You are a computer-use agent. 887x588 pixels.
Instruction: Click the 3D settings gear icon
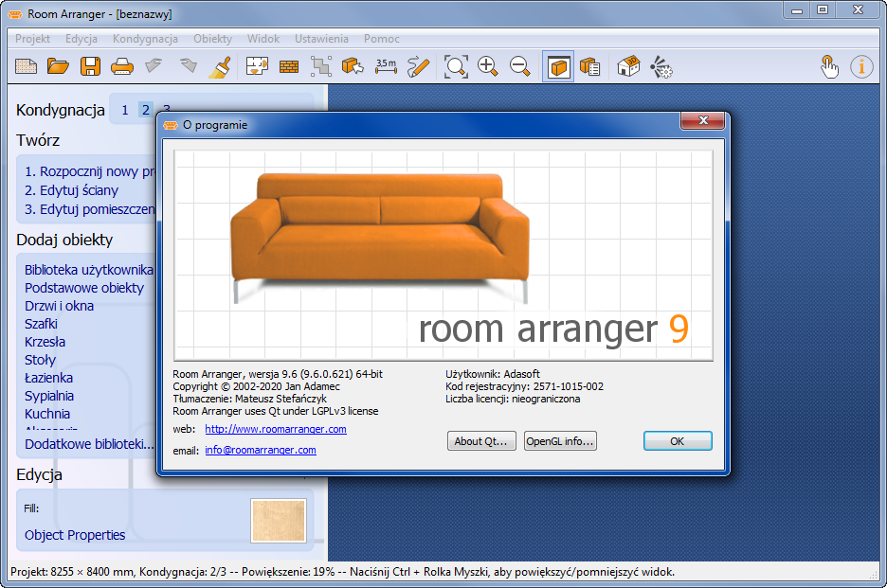pos(661,66)
